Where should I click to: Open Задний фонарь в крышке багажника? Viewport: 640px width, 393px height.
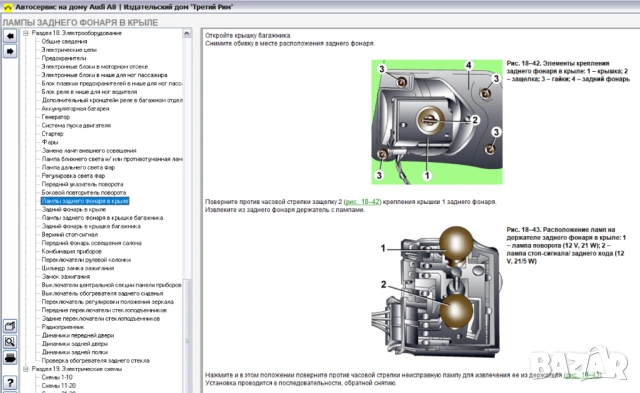tap(91, 226)
